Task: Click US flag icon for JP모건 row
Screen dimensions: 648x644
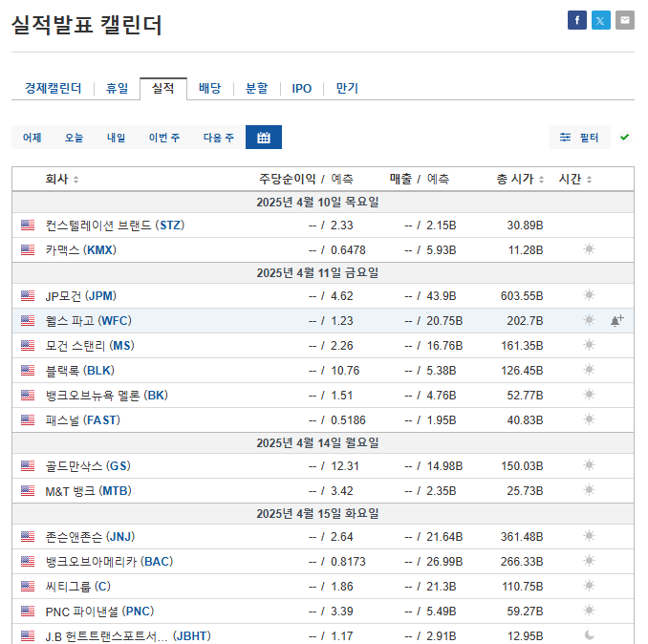Action: 28,296
